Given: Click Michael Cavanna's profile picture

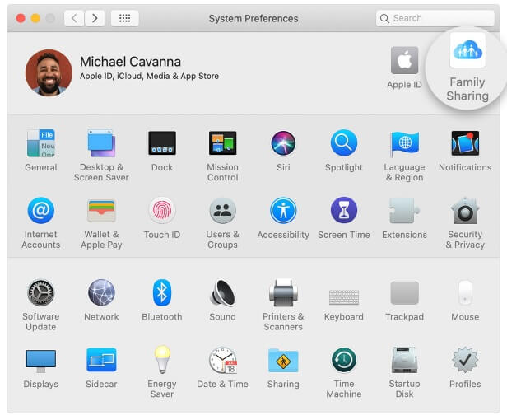Looking at the screenshot, I should (49, 72).
